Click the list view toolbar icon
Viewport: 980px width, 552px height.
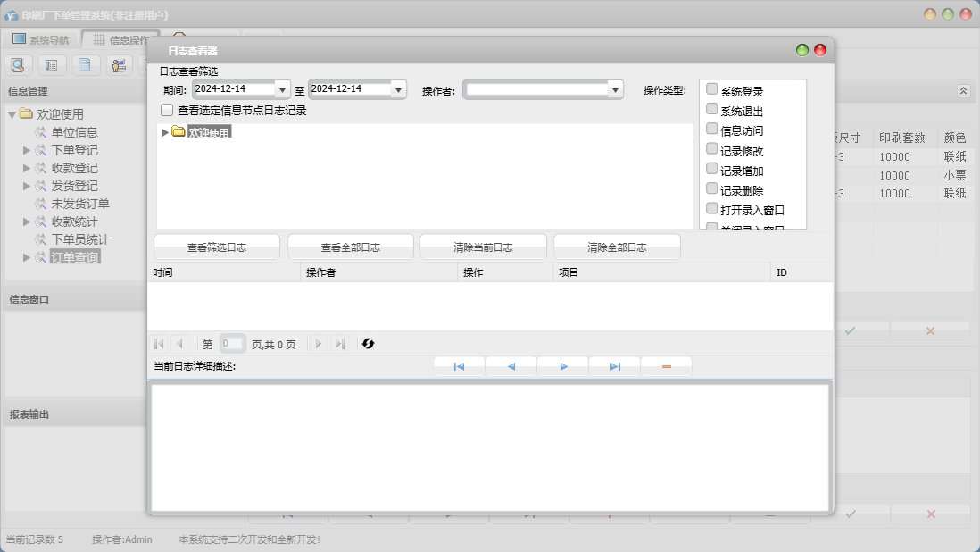(51, 65)
